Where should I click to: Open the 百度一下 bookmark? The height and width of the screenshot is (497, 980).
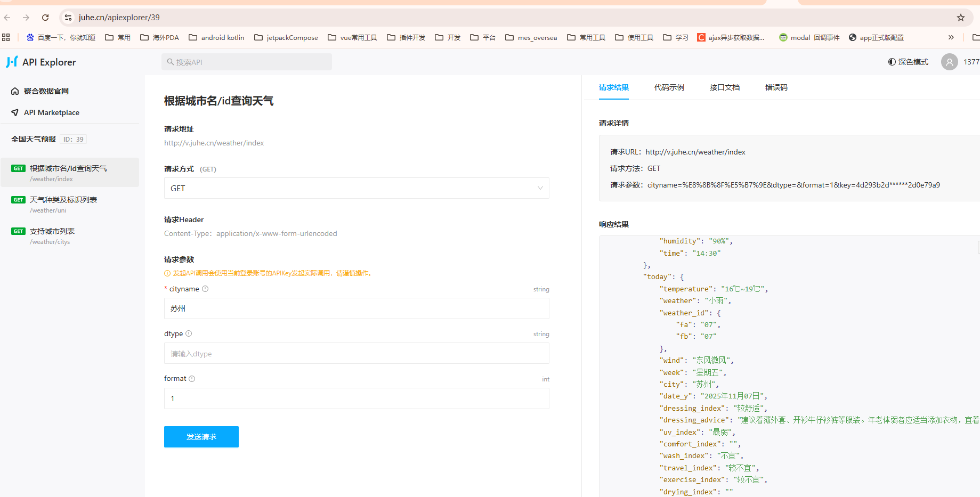[x=61, y=37]
